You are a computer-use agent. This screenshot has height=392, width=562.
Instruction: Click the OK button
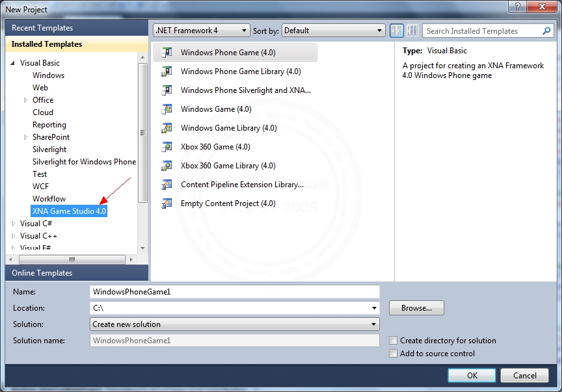(472, 376)
